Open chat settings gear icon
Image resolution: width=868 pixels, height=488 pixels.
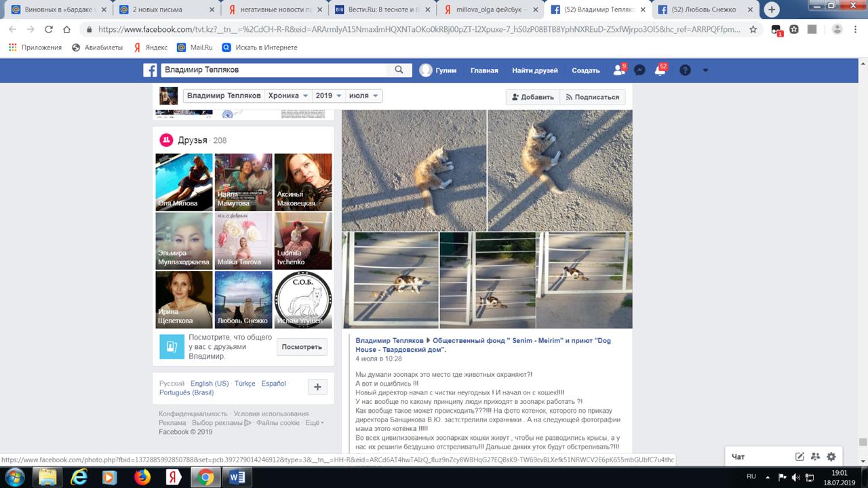coord(831,457)
